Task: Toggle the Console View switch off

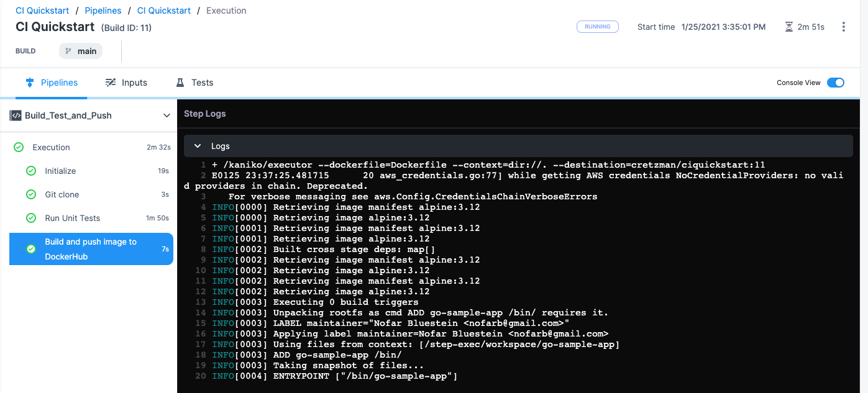Action: pyautogui.click(x=835, y=83)
